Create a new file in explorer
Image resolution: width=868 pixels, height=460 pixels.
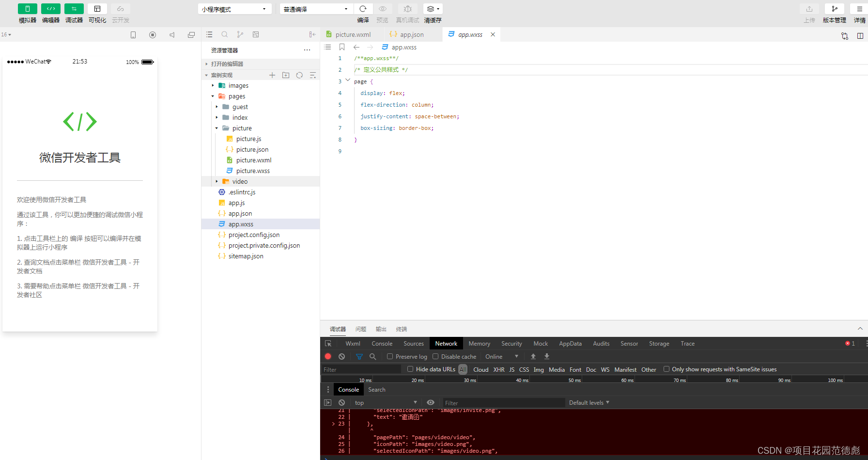pos(272,75)
